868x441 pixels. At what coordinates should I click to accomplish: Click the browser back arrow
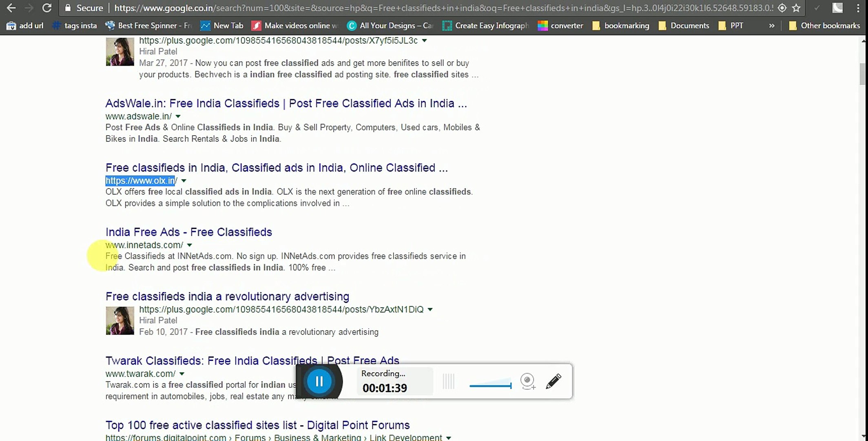[x=11, y=8]
